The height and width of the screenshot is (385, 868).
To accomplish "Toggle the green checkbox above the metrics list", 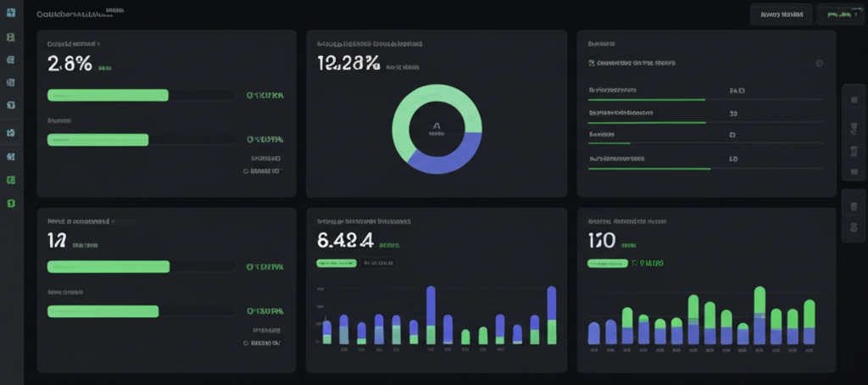I will (x=592, y=63).
